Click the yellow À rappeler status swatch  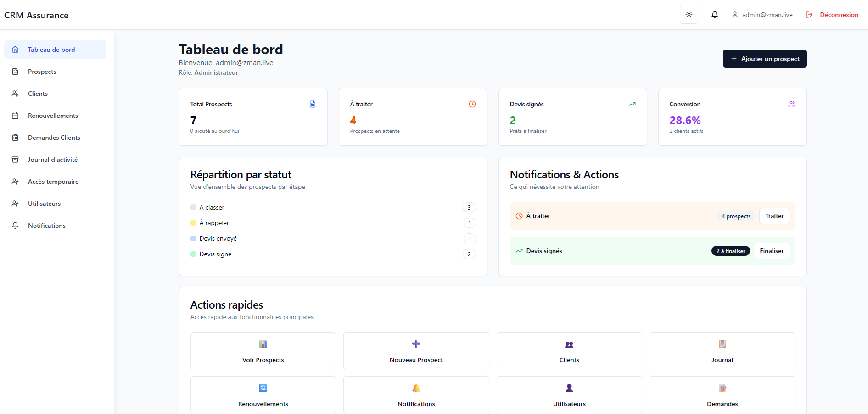[193, 223]
